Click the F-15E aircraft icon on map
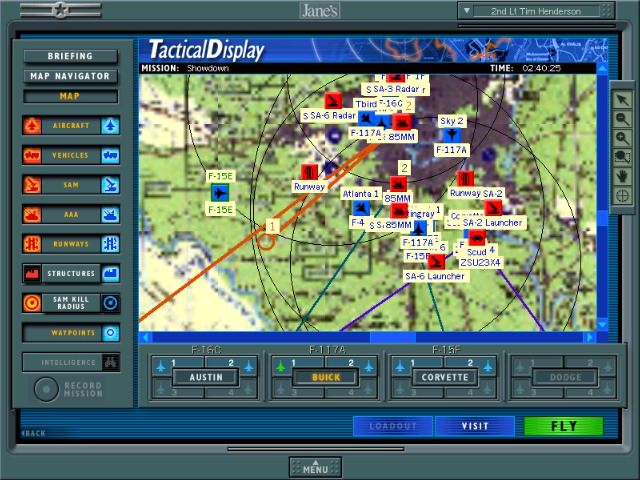640x480 pixels. coord(220,192)
